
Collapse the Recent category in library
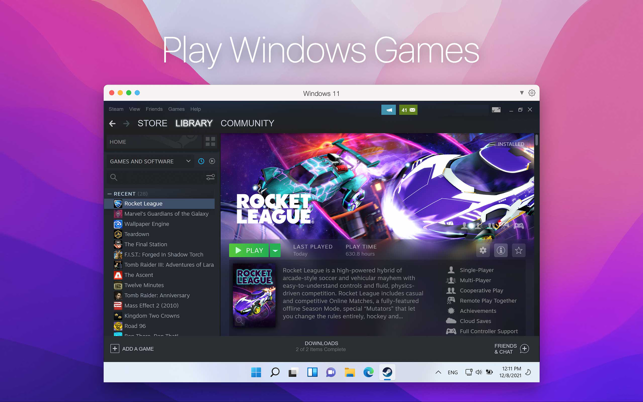pos(109,194)
